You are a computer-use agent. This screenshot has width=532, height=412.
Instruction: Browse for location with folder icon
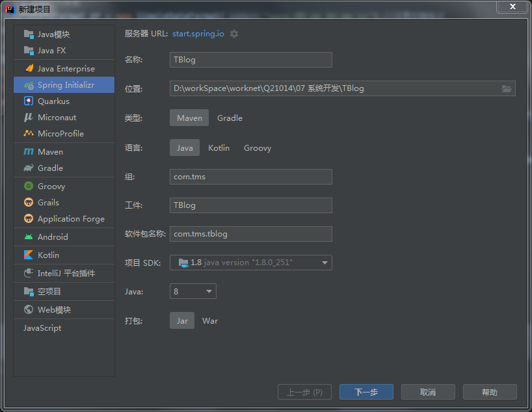507,88
